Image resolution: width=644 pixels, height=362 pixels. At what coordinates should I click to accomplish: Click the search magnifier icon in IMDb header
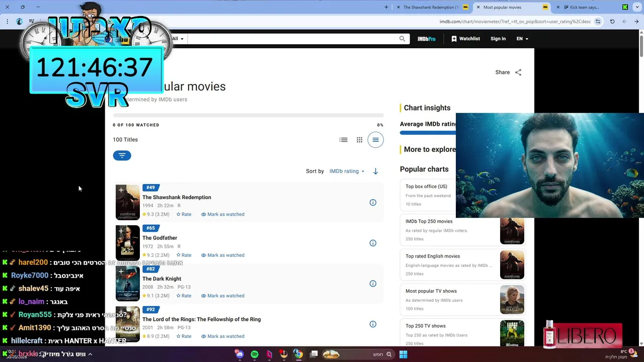tap(402, 39)
